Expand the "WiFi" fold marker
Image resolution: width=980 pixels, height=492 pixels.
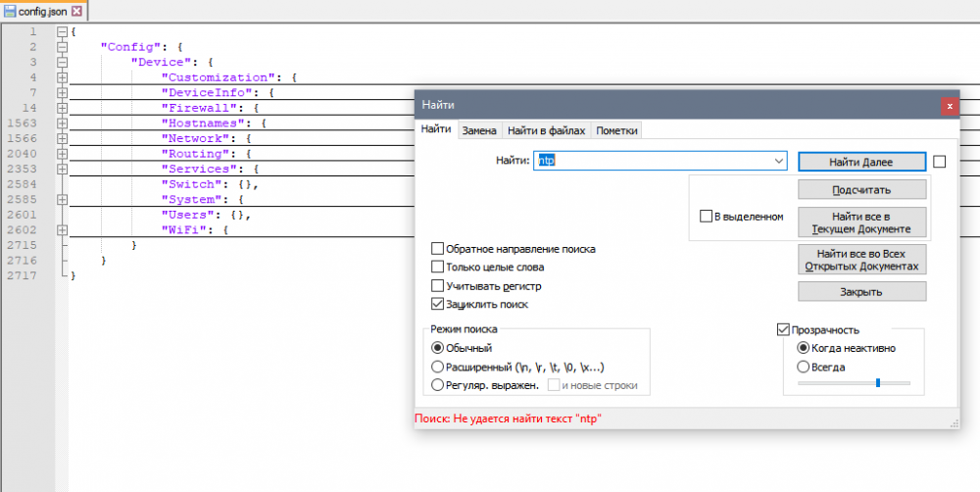click(62, 229)
